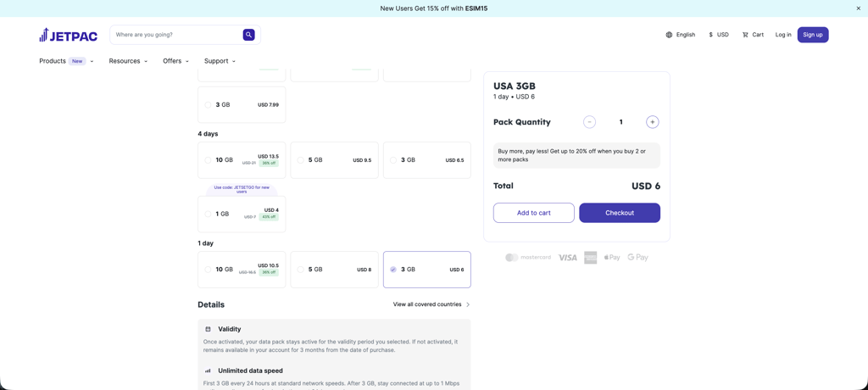868x390 pixels.
Task: Click the '43% off' badge
Action: click(270, 217)
